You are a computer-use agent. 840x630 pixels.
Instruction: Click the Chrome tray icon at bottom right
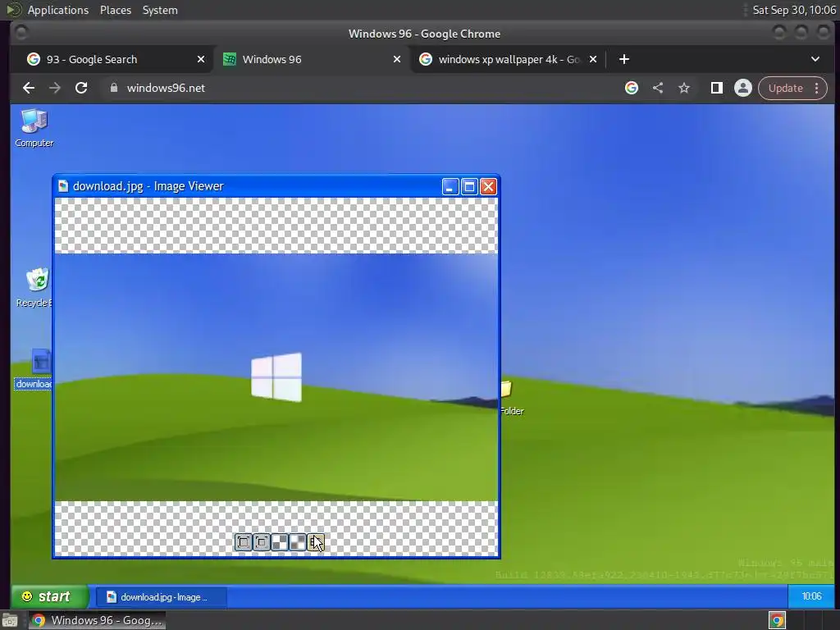(778, 620)
